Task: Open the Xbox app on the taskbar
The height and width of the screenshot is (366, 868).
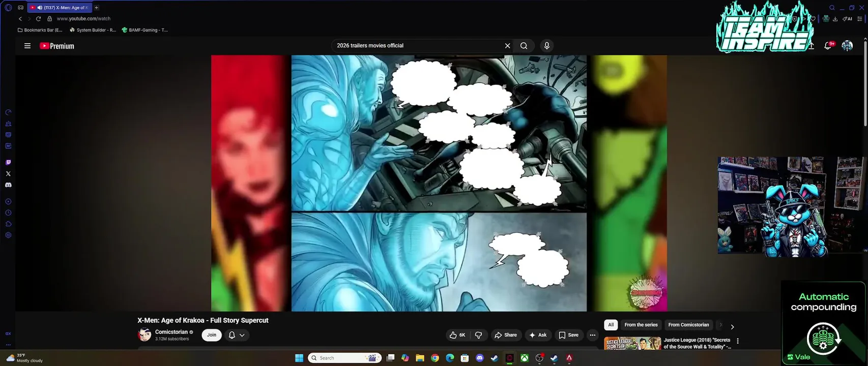Action: tap(524, 358)
